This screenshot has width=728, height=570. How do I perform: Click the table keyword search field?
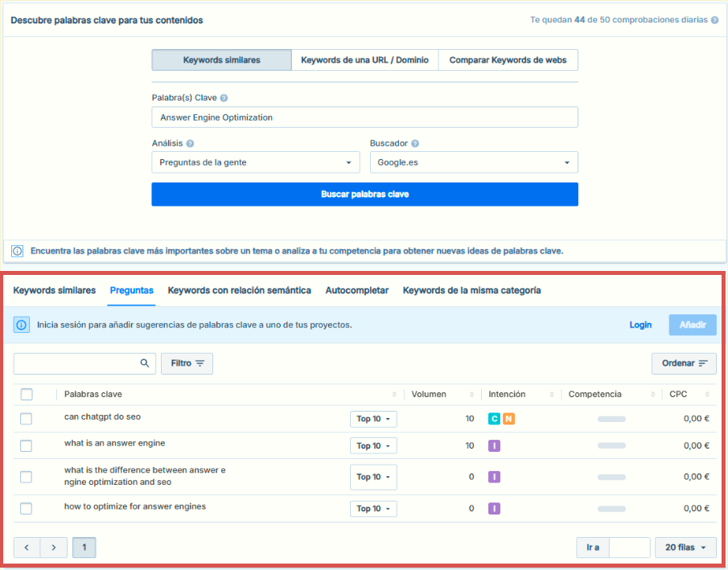click(x=84, y=363)
